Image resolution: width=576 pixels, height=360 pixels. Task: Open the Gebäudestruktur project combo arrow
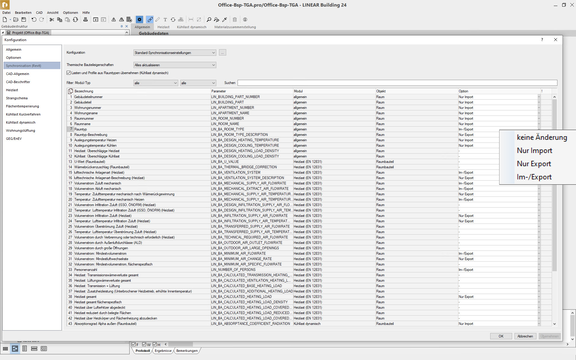pyautogui.click(x=127, y=33)
